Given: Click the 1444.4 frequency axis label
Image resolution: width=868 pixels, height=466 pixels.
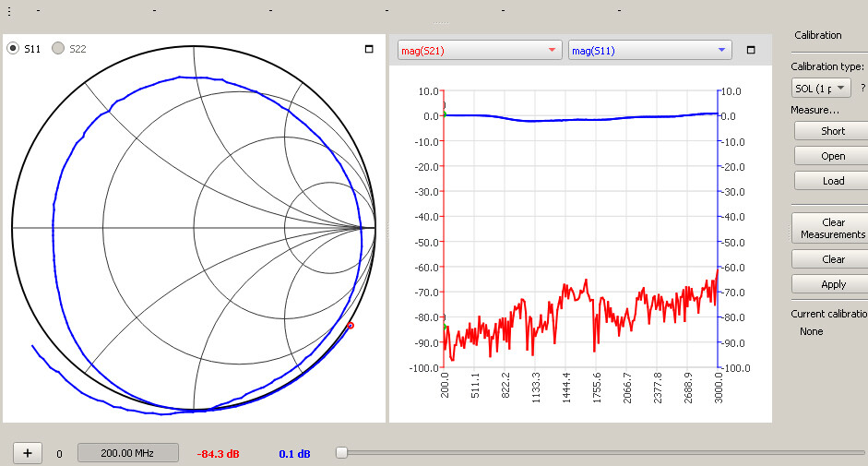Looking at the screenshot, I should coord(565,388).
